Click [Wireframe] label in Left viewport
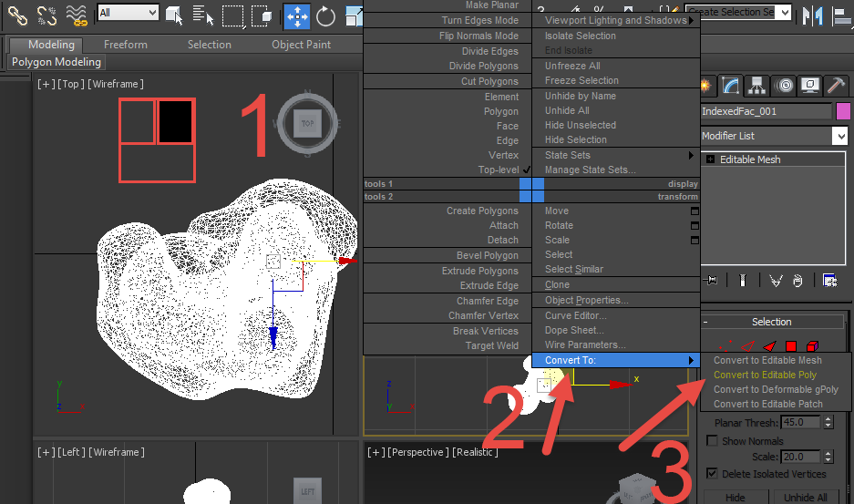This screenshot has width=854, height=504. [117, 452]
